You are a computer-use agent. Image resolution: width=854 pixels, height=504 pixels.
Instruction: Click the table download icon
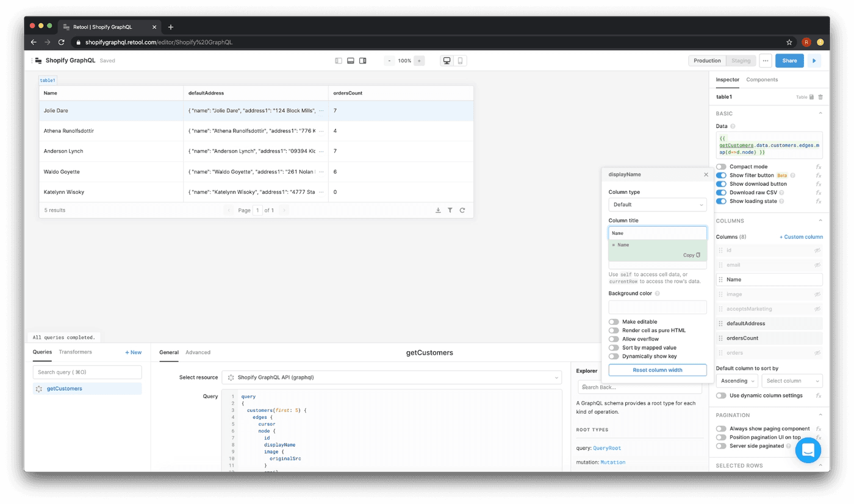click(x=438, y=210)
